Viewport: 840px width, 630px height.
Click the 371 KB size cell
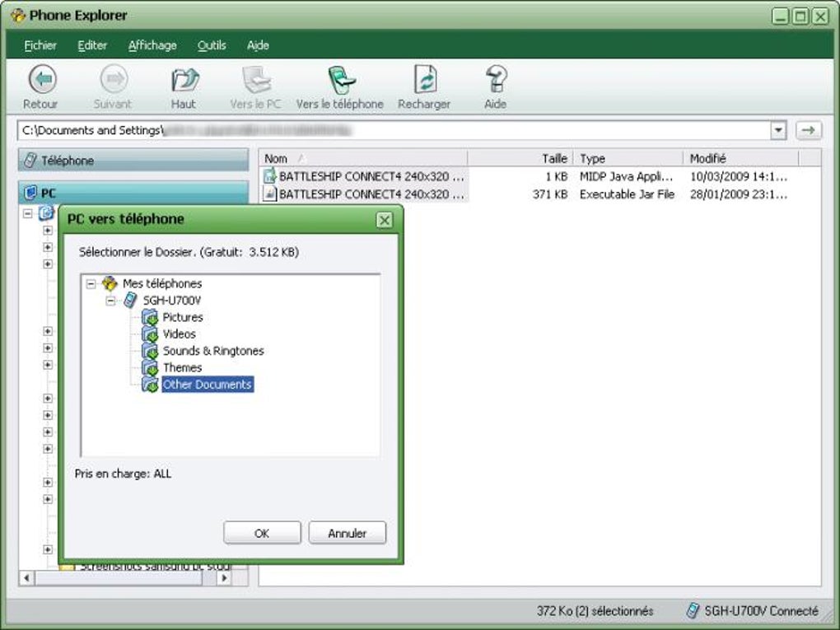point(549,194)
